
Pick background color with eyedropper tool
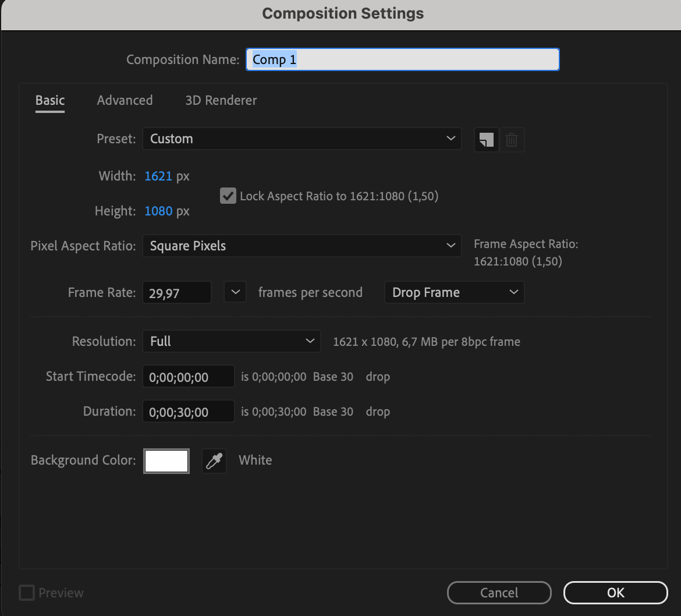(x=214, y=461)
